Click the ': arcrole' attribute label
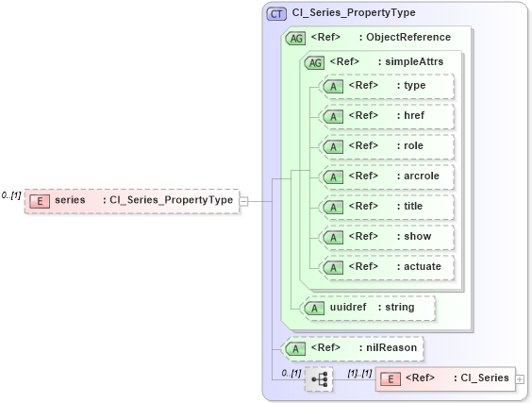The width and height of the screenshot is (532, 403). tap(418, 176)
